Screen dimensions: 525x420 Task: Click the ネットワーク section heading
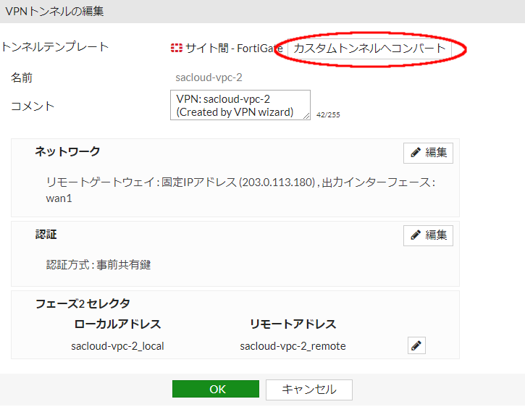click(x=67, y=151)
